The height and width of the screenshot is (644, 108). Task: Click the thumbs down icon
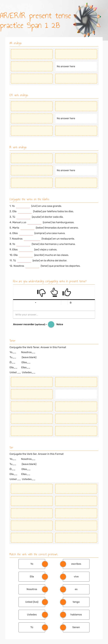pyautogui.click(x=41, y=292)
